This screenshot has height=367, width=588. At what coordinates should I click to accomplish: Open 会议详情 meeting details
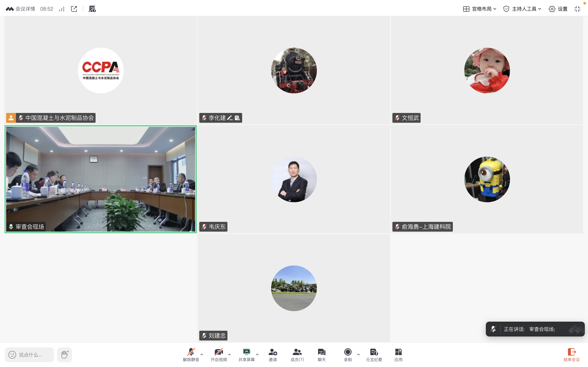pos(26,9)
